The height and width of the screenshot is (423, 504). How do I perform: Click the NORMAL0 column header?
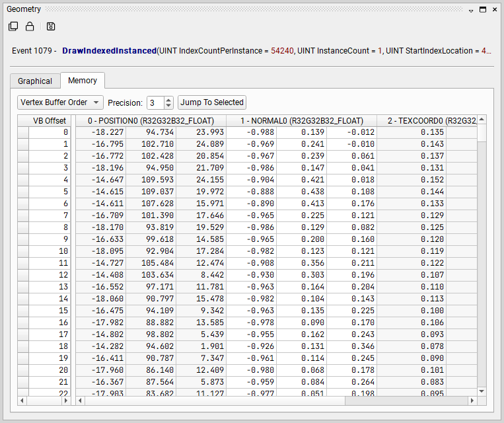pyautogui.click(x=301, y=120)
